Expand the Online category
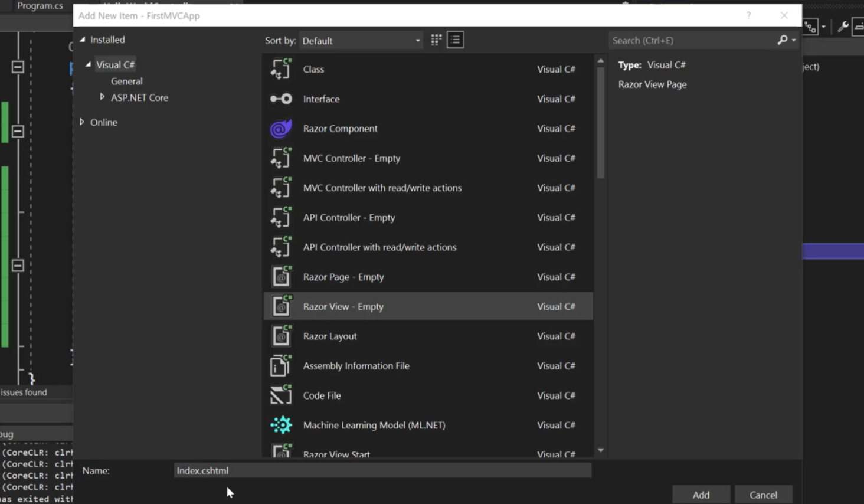The image size is (864, 504). pos(82,122)
